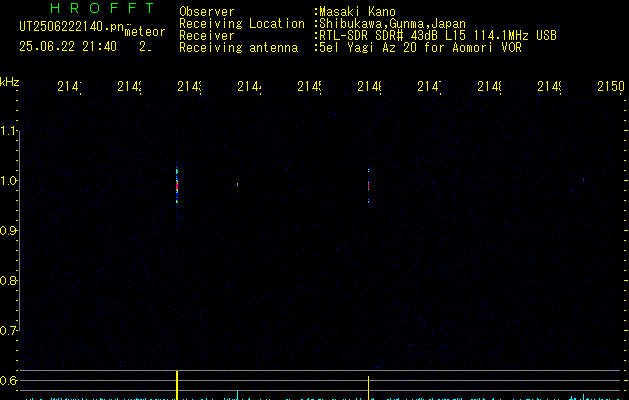Click the yellow intensity bar under 2146
Screen dimensions: 629x400
368,388
